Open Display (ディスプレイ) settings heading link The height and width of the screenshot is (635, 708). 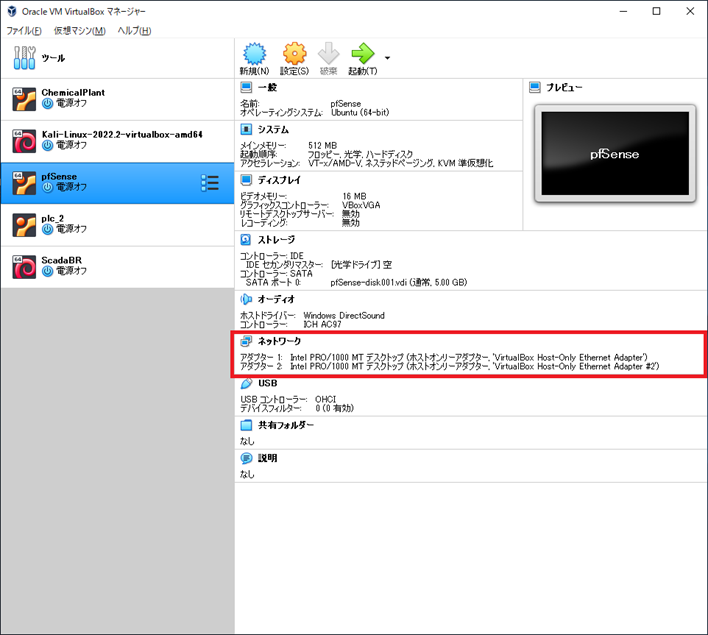pos(279,180)
